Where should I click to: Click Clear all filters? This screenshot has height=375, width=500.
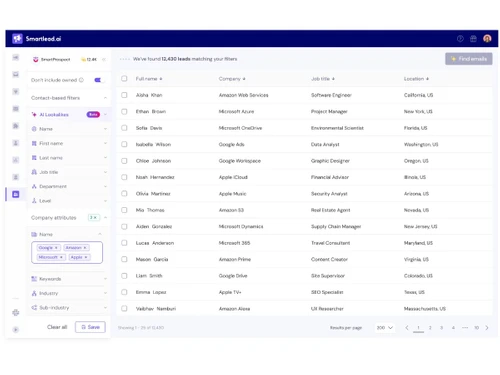(57, 327)
